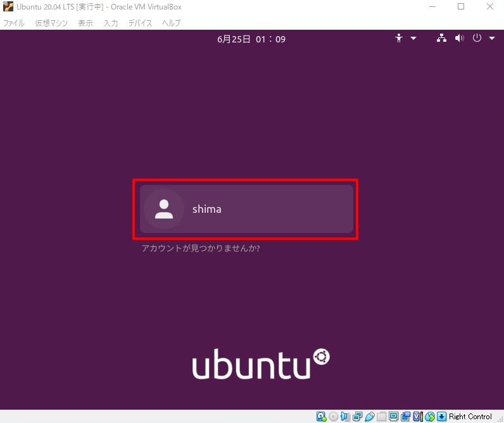Click the mouse integration status icon
Screen dimensions: 504x423
click(x=430, y=417)
